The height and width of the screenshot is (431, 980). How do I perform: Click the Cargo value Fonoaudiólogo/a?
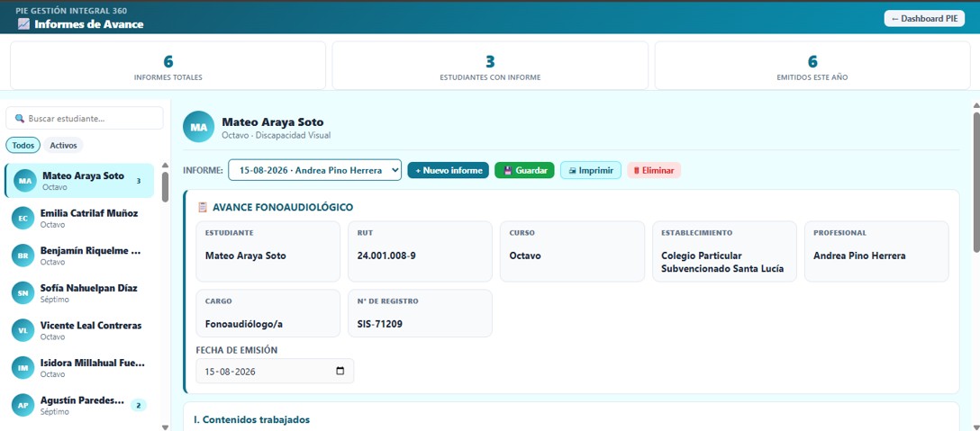pyautogui.click(x=243, y=324)
